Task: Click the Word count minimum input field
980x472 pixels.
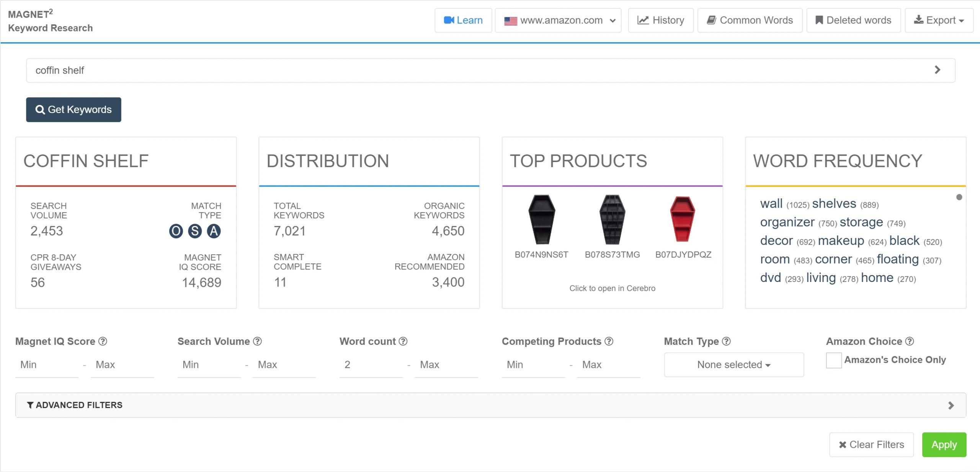Action: pyautogui.click(x=370, y=365)
